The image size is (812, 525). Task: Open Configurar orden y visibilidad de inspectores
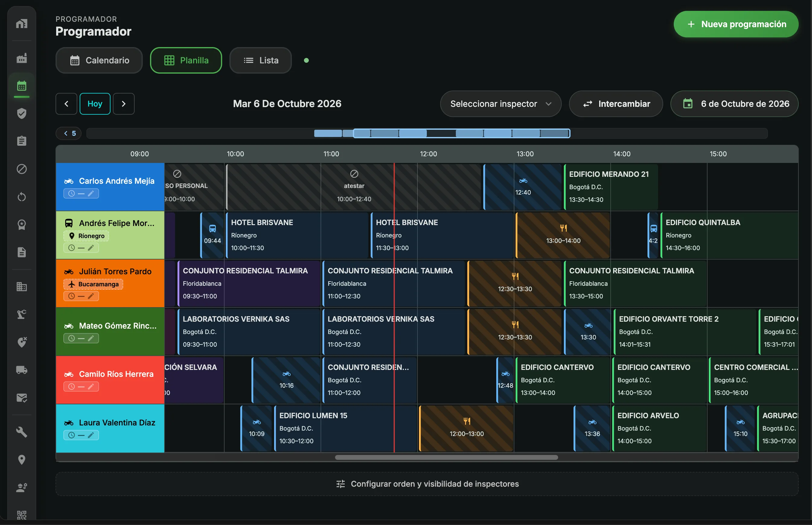427,484
